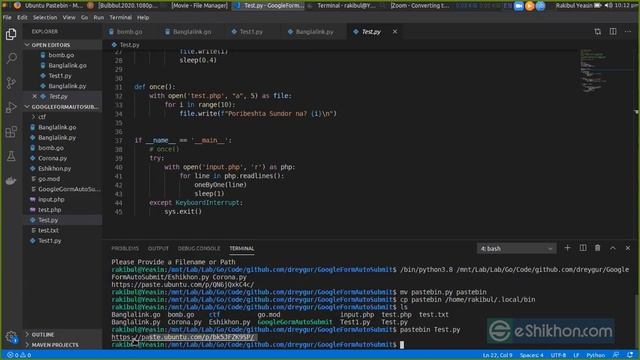Screen dimensions: 640x360
Task: Open the Testing flask view
Action: pos(11,156)
